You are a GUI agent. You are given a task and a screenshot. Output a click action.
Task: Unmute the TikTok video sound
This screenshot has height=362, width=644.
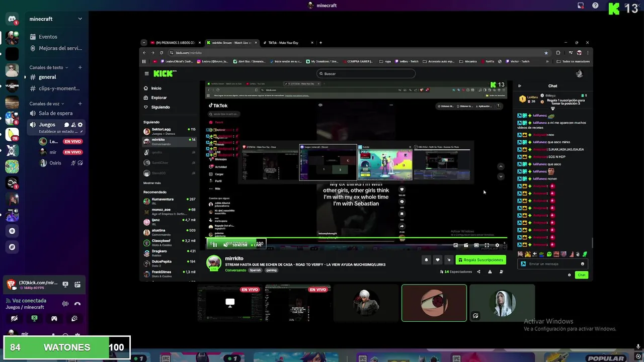click(320, 105)
